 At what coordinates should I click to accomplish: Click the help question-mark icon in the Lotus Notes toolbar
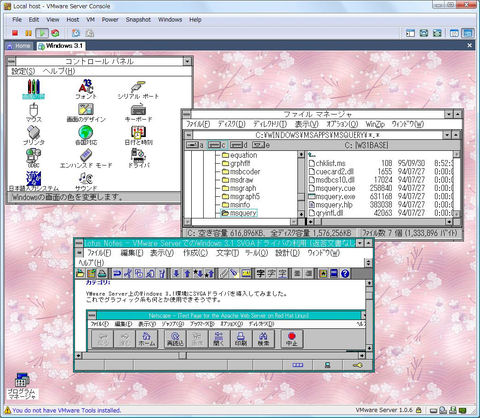click(345, 274)
